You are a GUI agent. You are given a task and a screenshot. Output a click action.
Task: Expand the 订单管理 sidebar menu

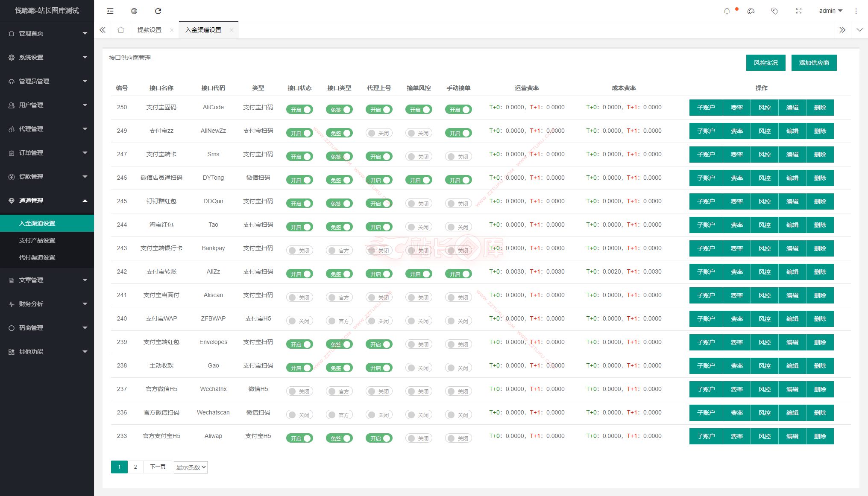tap(47, 153)
